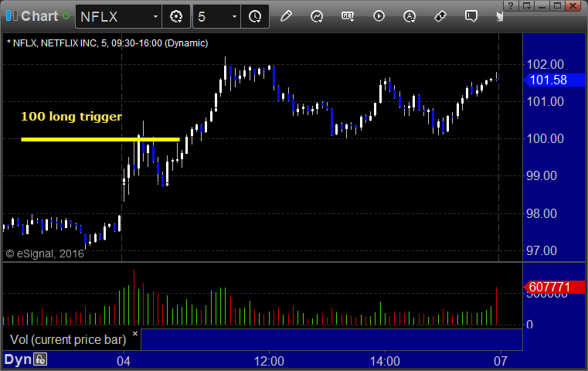Click the 100.00 price axis label
Image resolution: width=588 pixels, height=371 pixels.
point(546,139)
